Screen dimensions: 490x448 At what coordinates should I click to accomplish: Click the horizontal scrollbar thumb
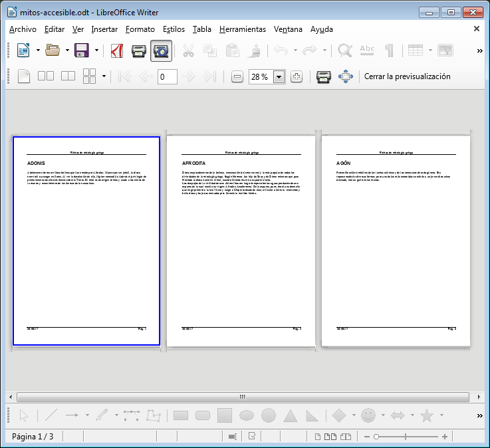click(243, 397)
